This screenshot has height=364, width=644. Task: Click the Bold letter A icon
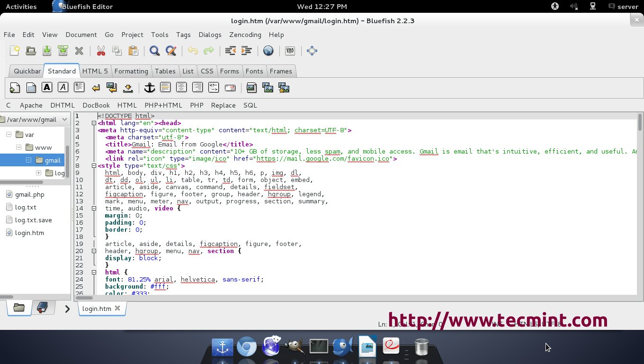click(x=46, y=87)
